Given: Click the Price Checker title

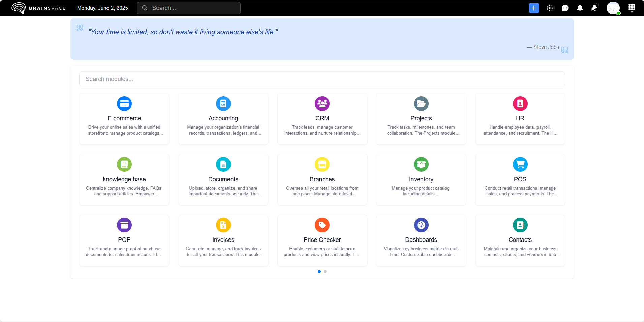Looking at the screenshot, I should (322, 240).
